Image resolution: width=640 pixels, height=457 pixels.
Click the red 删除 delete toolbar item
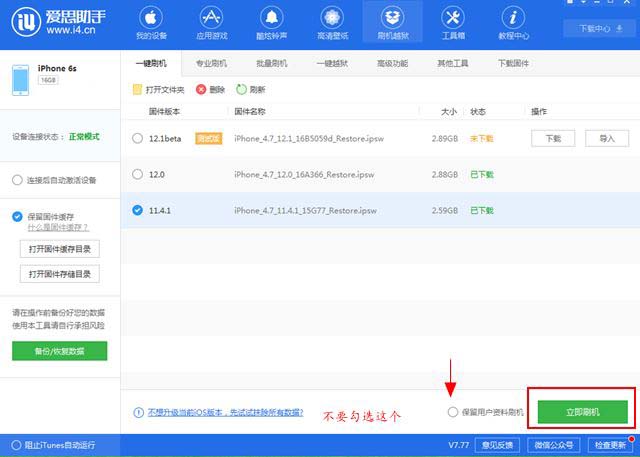point(210,89)
